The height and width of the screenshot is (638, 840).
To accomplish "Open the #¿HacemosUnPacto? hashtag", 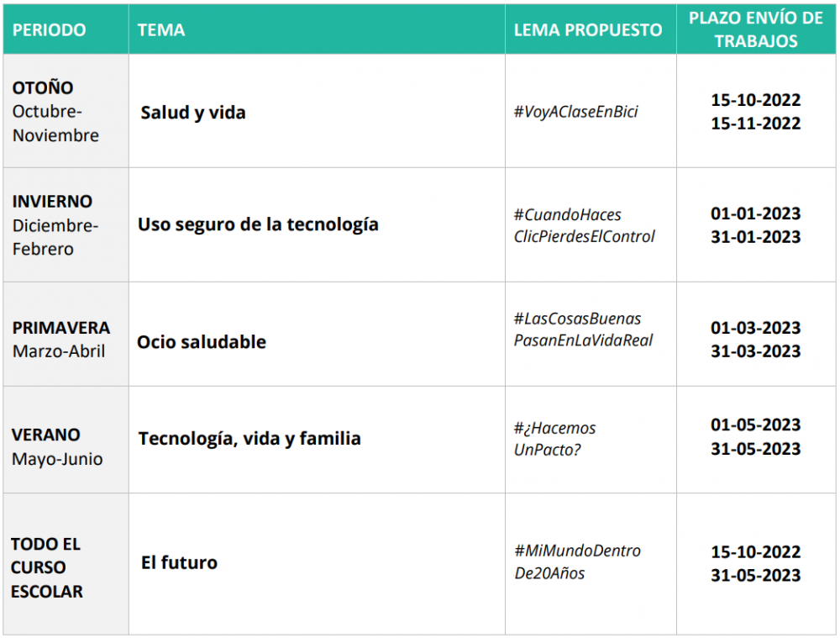I will coord(554,439).
